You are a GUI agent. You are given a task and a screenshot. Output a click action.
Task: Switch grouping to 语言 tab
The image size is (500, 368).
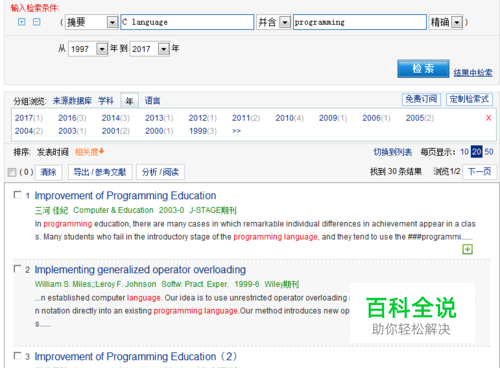click(153, 101)
